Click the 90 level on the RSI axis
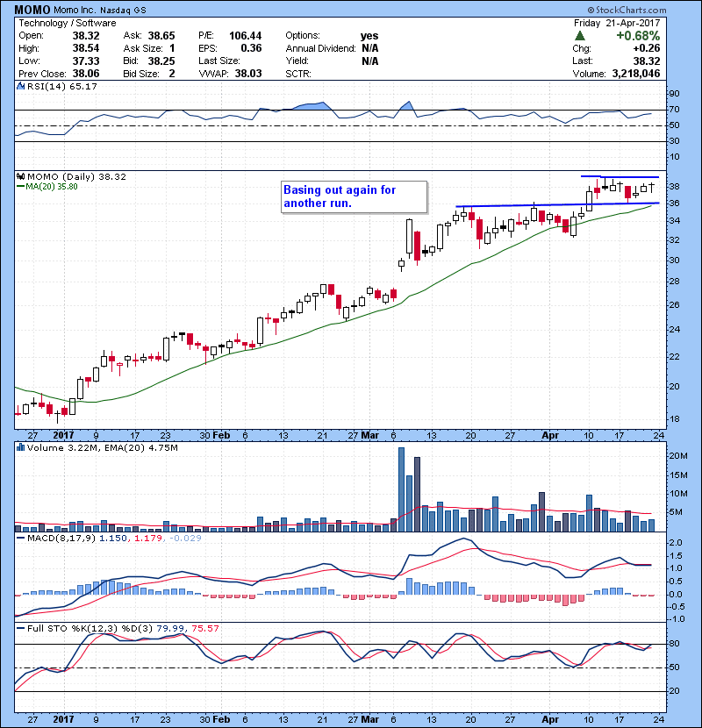The image size is (702, 728). (674, 93)
